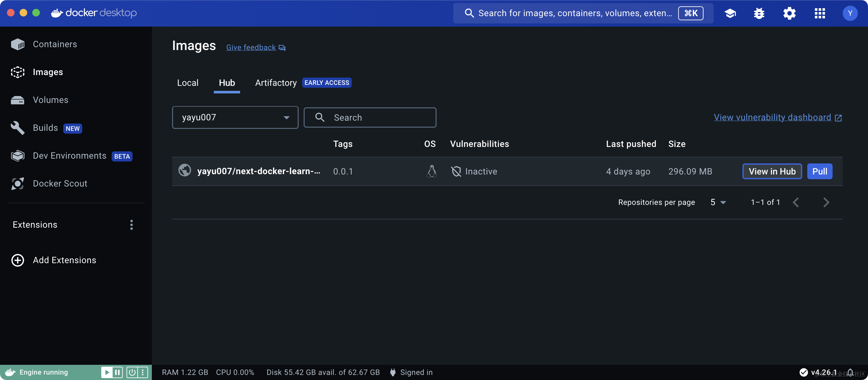This screenshot has height=380, width=868.
Task: Open the Repositories per page dropdown
Action: click(718, 202)
